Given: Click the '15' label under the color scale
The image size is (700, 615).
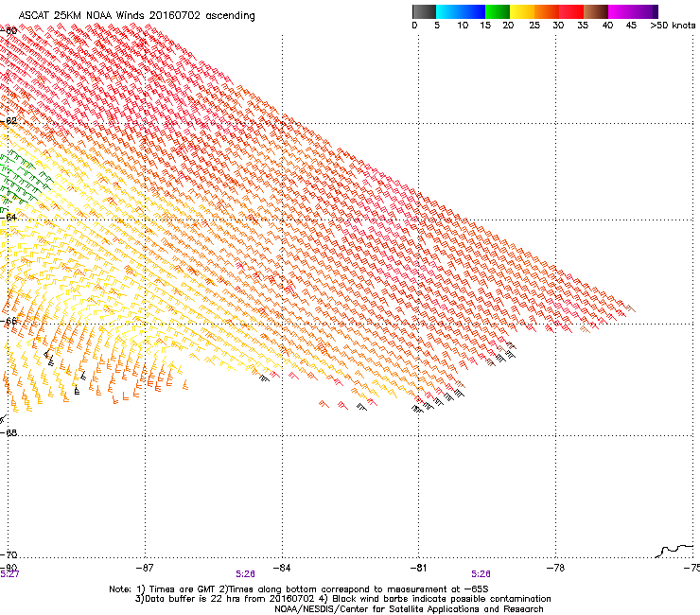Looking at the screenshot, I should coord(485,26).
